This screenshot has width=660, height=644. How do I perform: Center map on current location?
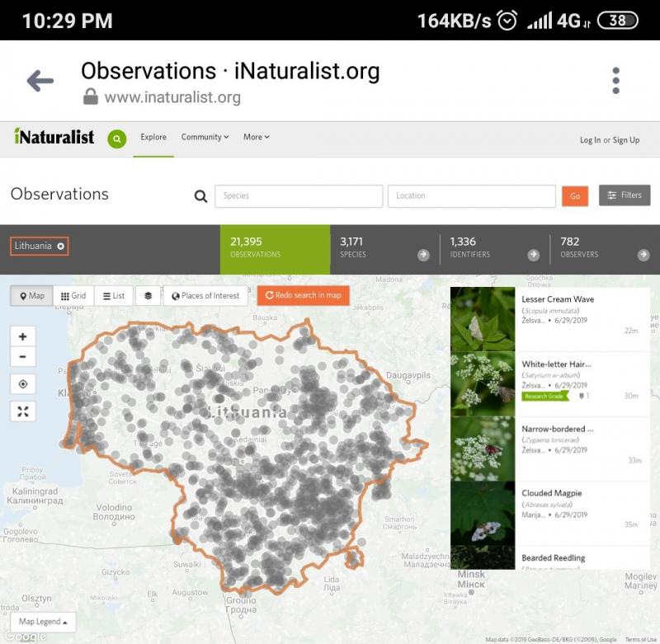coord(23,384)
